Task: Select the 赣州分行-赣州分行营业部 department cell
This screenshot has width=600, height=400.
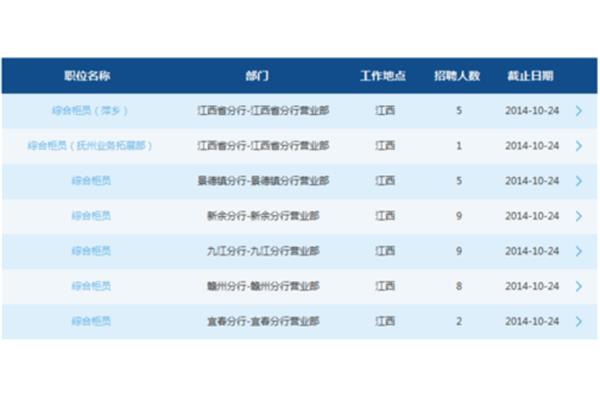Action: point(263,286)
